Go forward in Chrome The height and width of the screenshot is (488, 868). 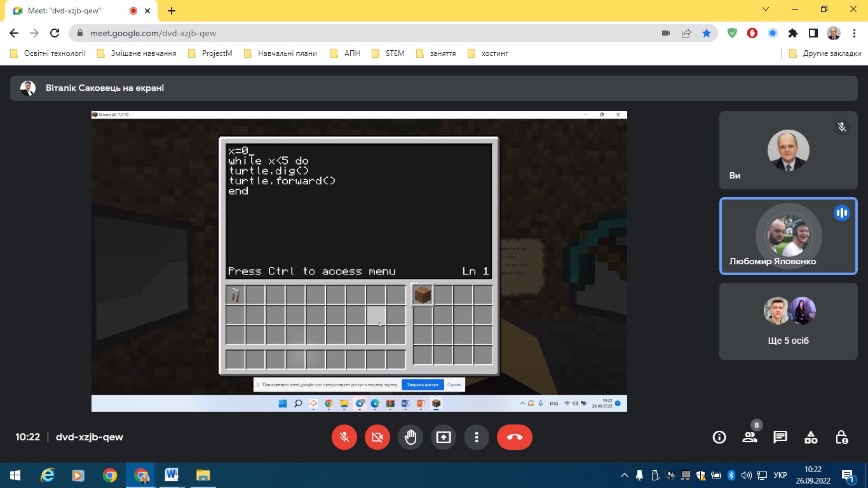[34, 33]
